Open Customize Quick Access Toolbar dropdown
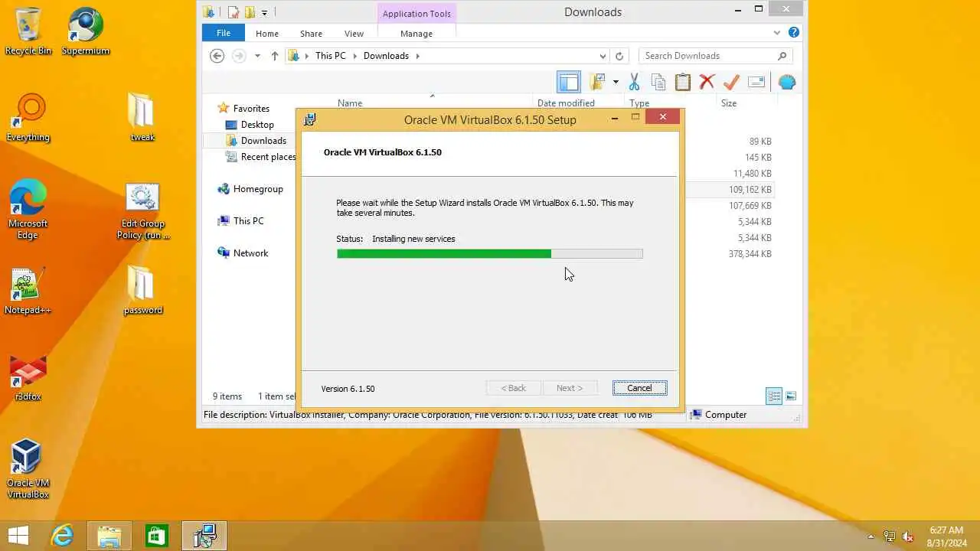The image size is (980, 551). (264, 12)
